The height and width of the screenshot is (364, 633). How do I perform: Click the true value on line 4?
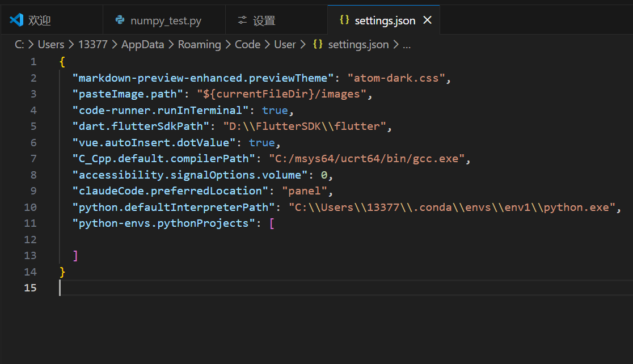point(275,110)
